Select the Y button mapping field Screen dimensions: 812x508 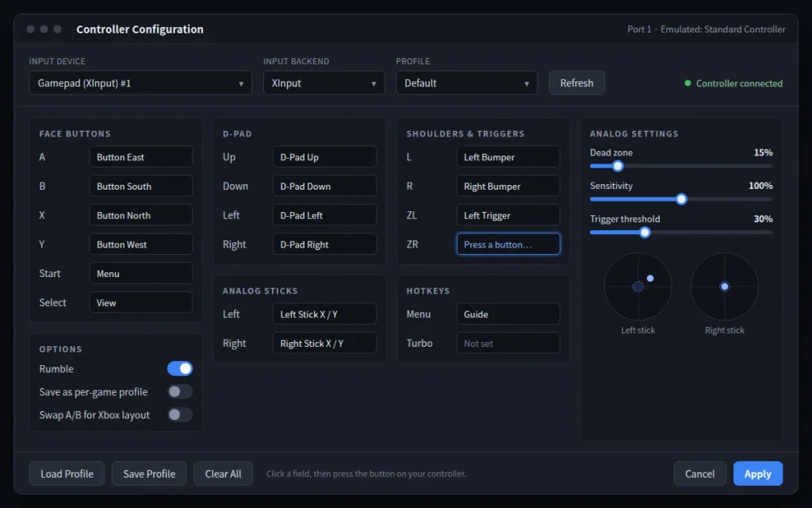(141, 244)
